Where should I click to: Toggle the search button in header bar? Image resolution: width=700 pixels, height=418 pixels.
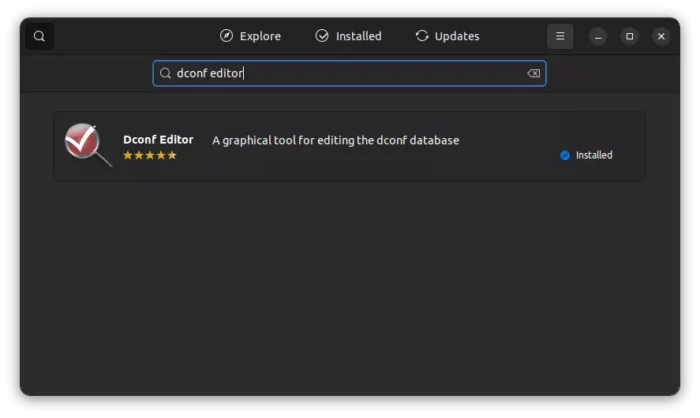click(39, 36)
